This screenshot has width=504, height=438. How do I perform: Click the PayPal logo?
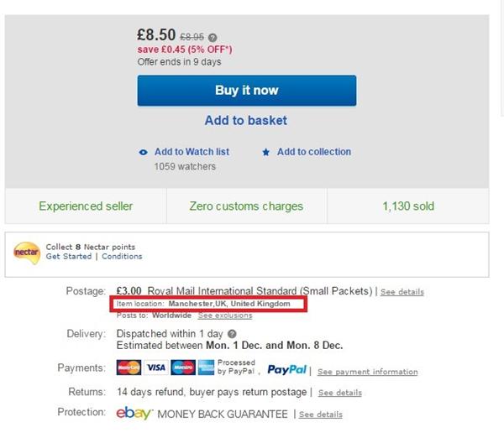coord(288,369)
